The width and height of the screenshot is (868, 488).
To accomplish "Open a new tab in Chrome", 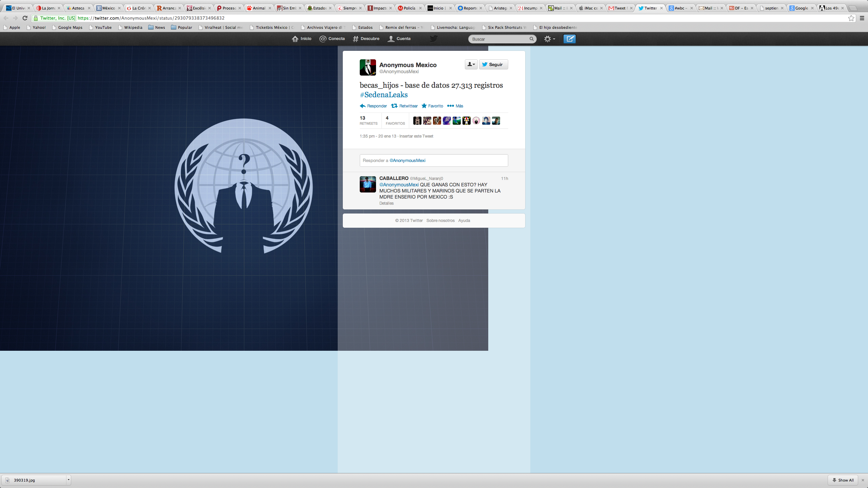I will [x=853, y=8].
